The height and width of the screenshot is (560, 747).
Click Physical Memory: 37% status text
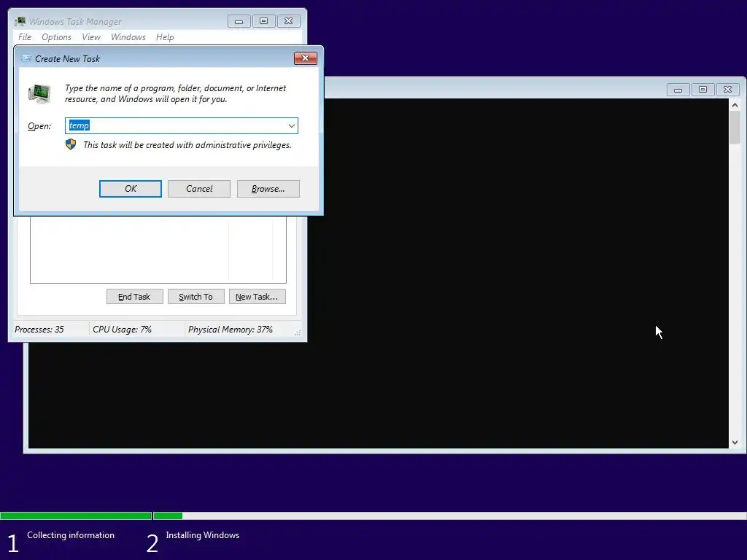coord(230,330)
